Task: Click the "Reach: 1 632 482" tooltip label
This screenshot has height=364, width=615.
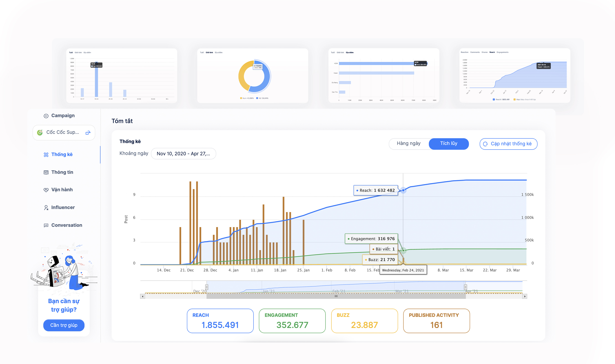Action: [376, 190]
